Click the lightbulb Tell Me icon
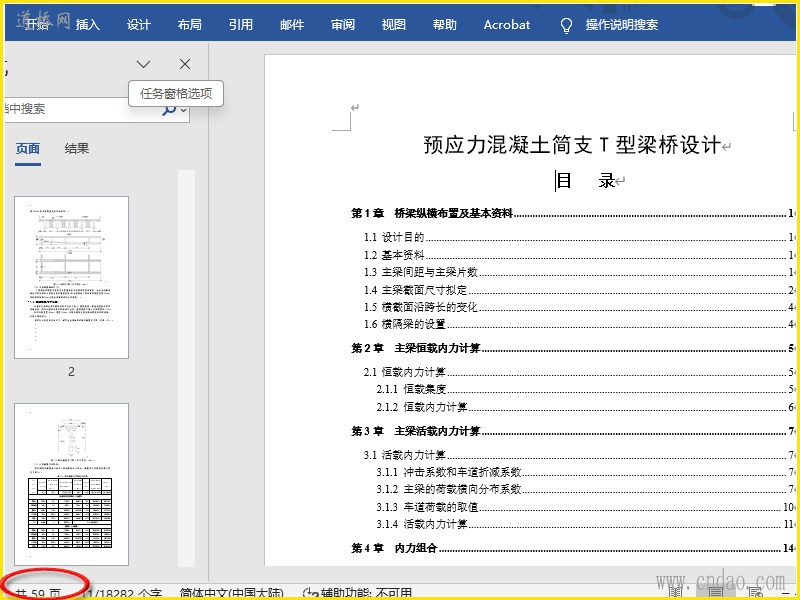 click(566, 26)
